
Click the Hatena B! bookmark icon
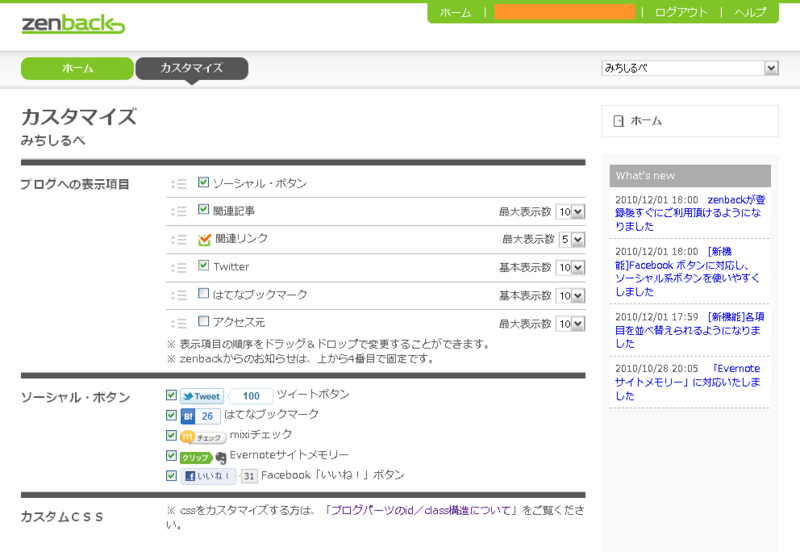click(x=188, y=416)
